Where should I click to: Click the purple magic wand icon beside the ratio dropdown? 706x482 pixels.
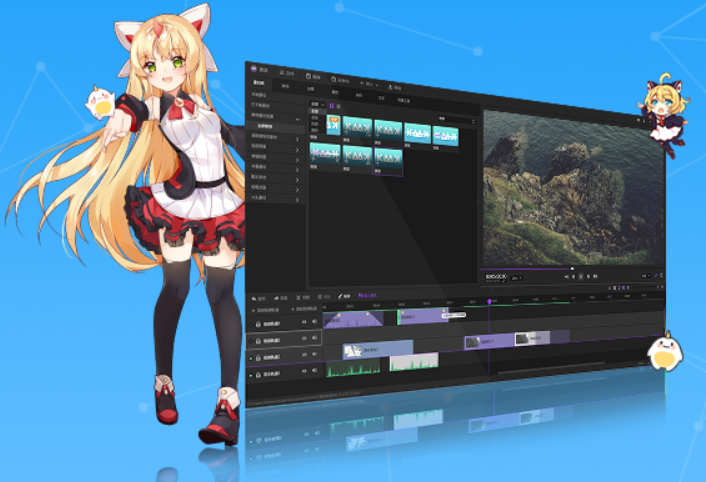(656, 275)
